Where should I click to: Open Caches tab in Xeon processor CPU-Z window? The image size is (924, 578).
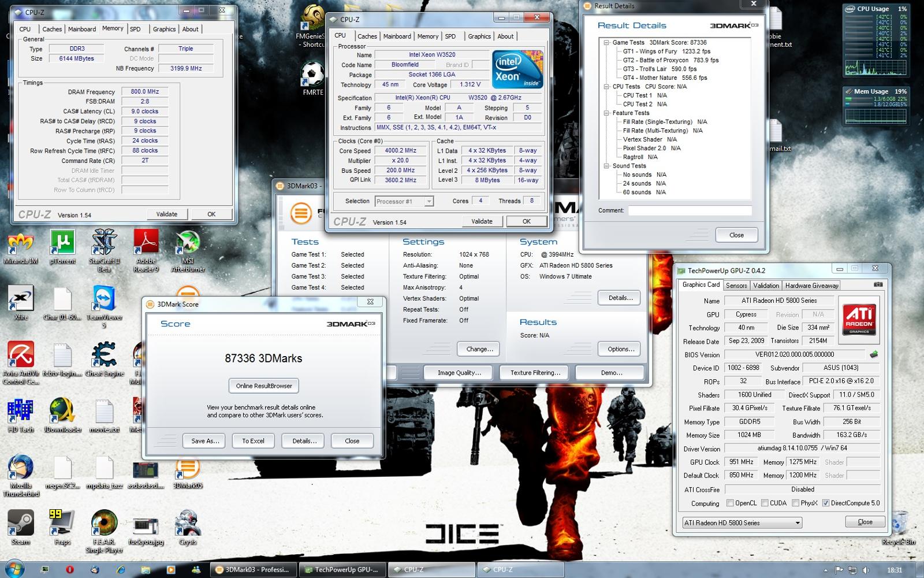[367, 36]
